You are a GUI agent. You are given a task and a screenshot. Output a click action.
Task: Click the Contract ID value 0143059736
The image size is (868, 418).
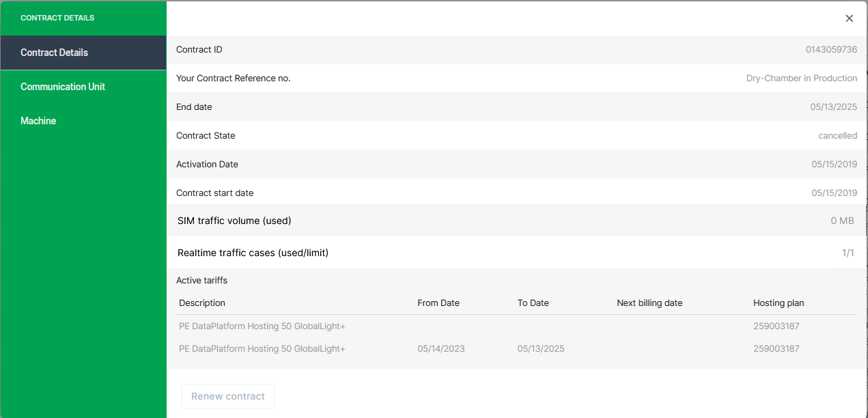click(831, 50)
